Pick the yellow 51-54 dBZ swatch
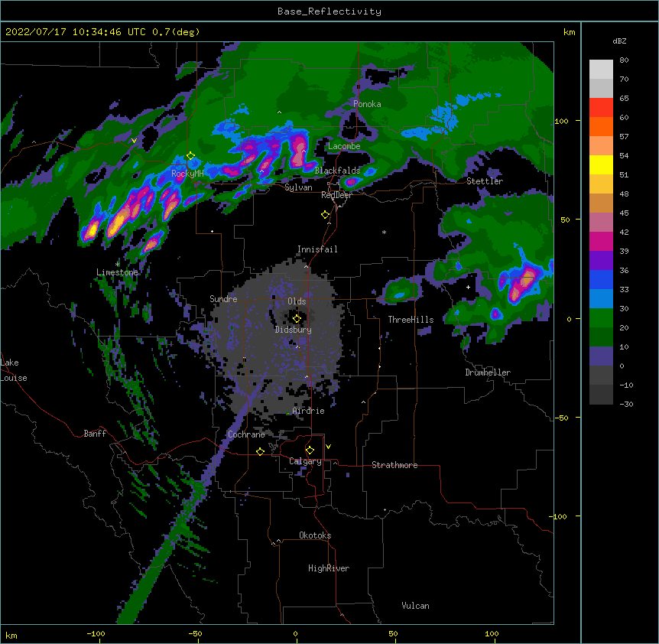The image size is (659, 644). (601, 164)
